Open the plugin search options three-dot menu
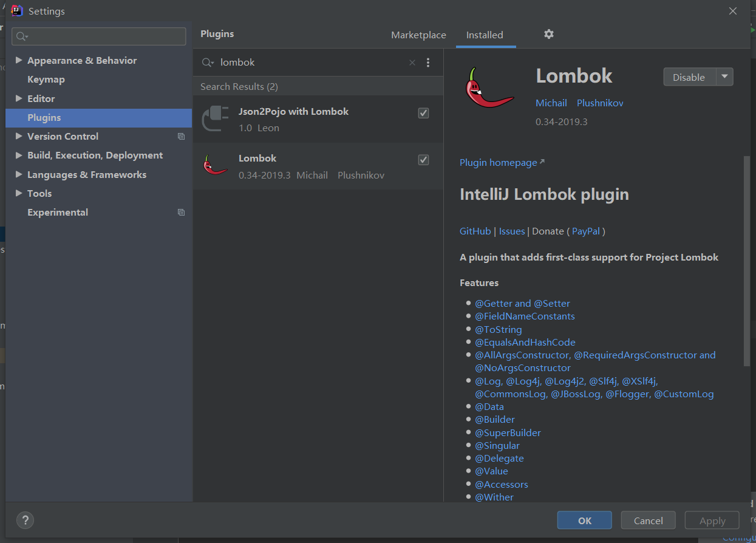 (x=428, y=63)
